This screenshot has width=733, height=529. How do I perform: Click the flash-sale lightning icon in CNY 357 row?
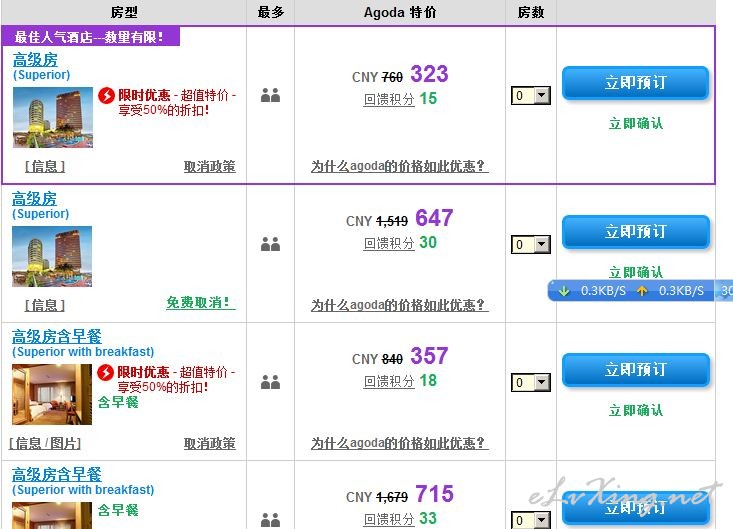106,372
